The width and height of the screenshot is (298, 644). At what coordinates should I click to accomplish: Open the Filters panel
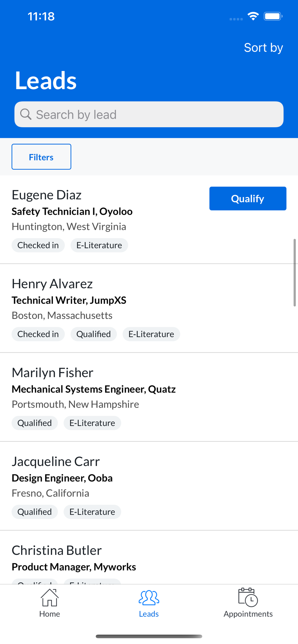coord(41,157)
